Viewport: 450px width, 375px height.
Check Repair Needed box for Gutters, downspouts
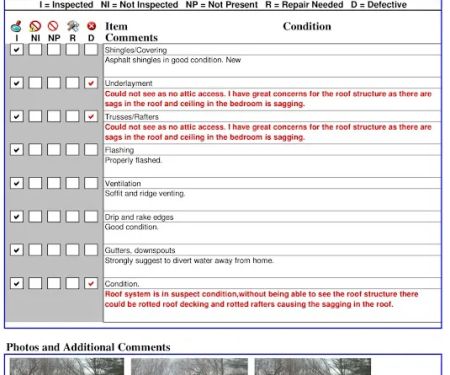pos(72,250)
